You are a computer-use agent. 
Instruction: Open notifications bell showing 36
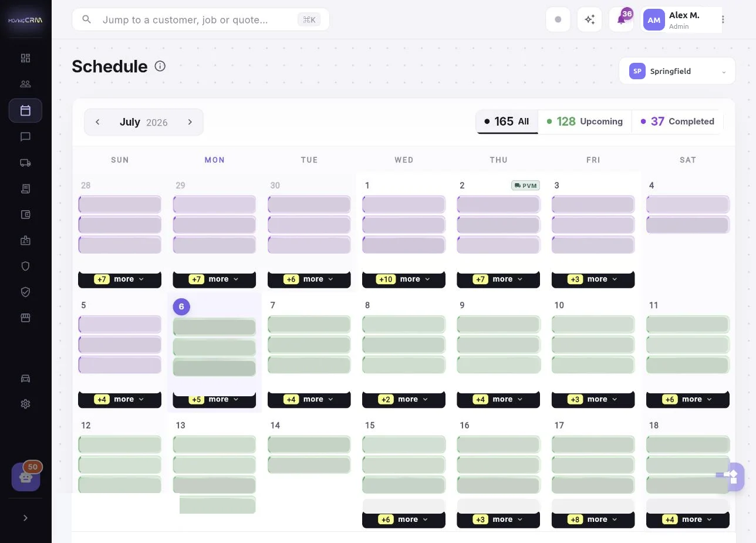pos(621,20)
